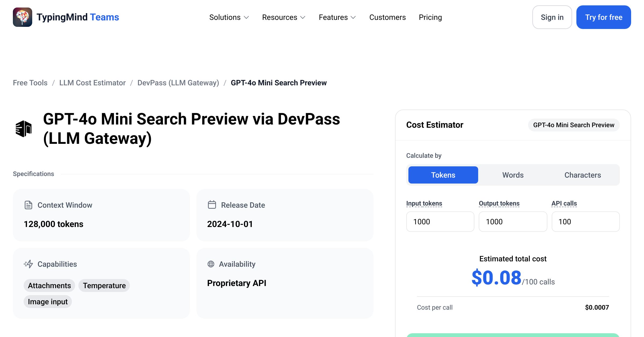Click the API calls dotted label
The image size is (644, 337).
(564, 203)
